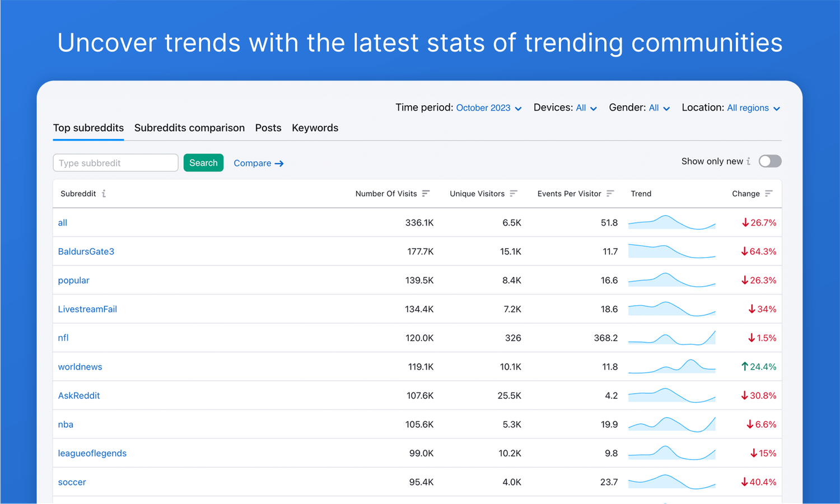The image size is (840, 504).
Task: Click info icon next to Show only new
Action: 749,161
